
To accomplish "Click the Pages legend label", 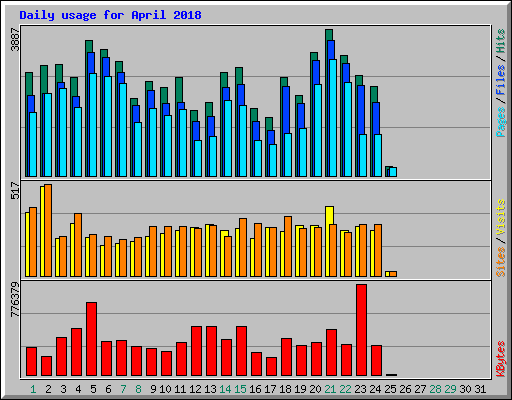I will tap(501, 122).
